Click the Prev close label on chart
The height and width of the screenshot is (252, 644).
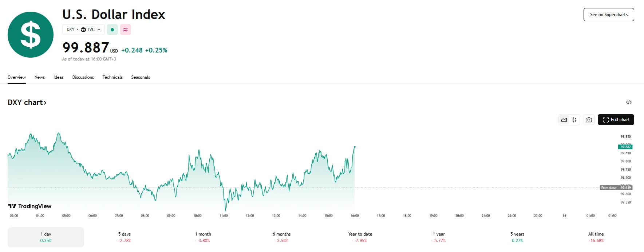(x=608, y=188)
